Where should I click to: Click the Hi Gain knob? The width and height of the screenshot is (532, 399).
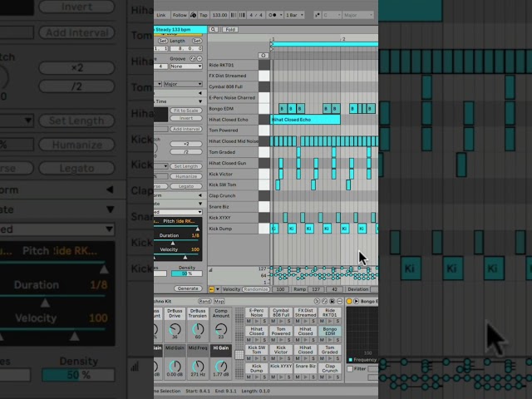tap(221, 366)
